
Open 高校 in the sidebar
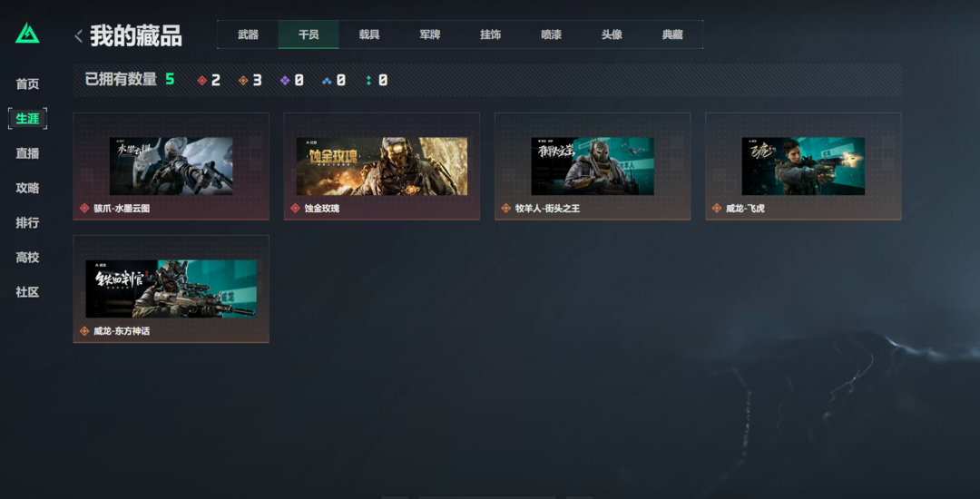tap(27, 258)
